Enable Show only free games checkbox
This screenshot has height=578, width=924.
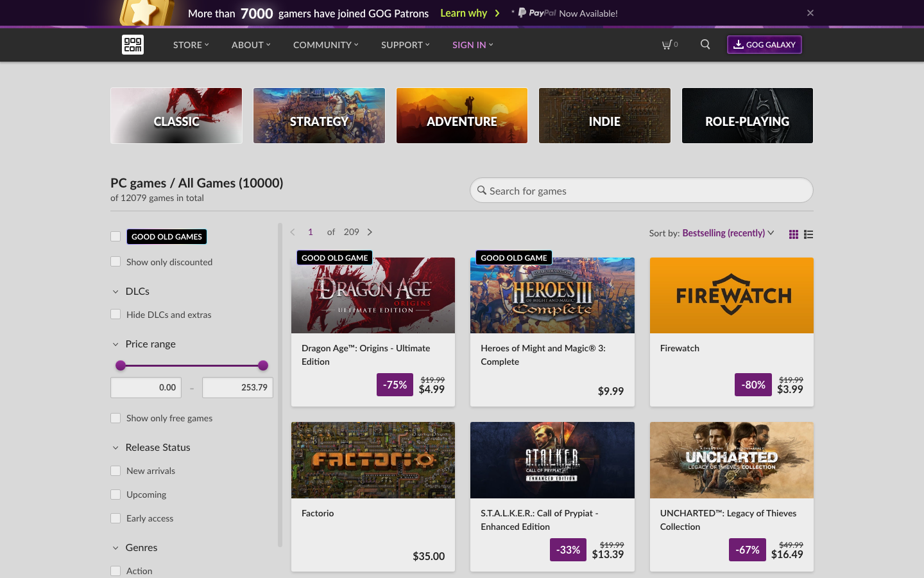pyautogui.click(x=116, y=418)
